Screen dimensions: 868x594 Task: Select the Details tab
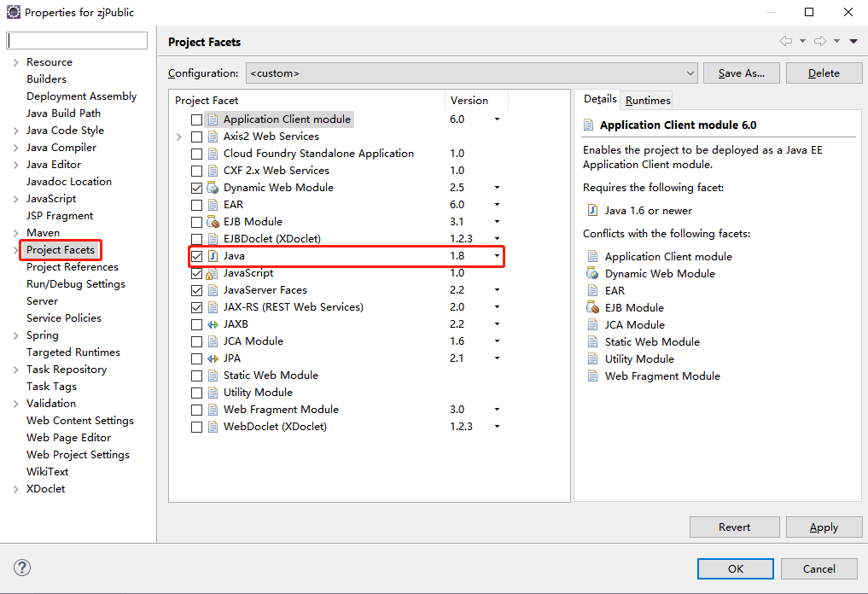tap(600, 99)
